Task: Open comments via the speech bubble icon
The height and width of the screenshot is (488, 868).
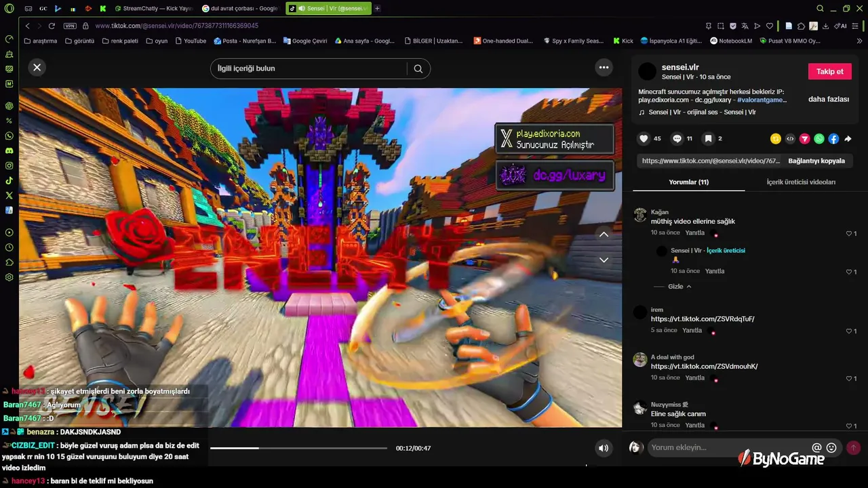Action: pyautogui.click(x=677, y=138)
